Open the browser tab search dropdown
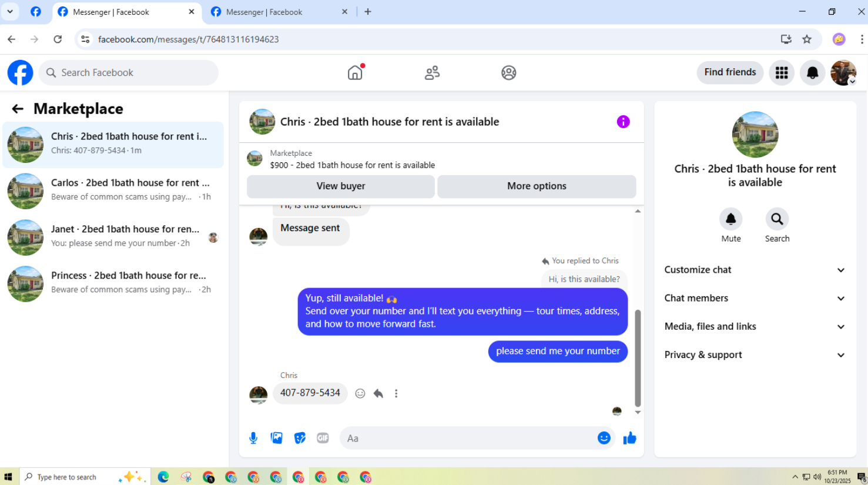 click(10, 12)
